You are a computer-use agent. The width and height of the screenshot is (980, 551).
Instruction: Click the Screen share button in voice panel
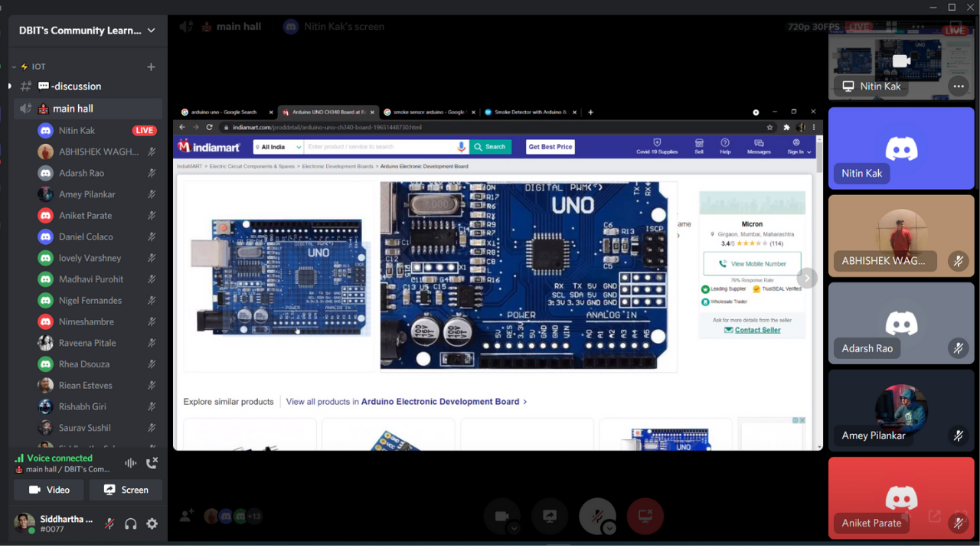coord(126,490)
